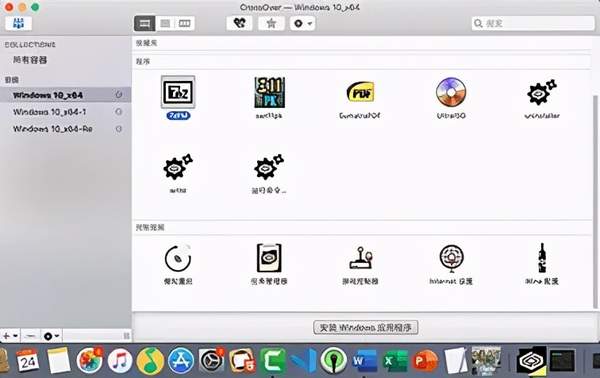Open the Internet settings control panel icon

click(452, 258)
